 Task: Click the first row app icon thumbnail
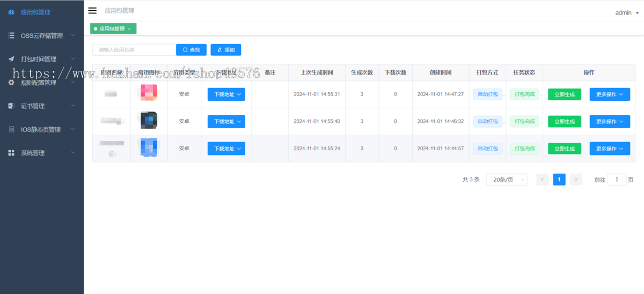(x=148, y=94)
